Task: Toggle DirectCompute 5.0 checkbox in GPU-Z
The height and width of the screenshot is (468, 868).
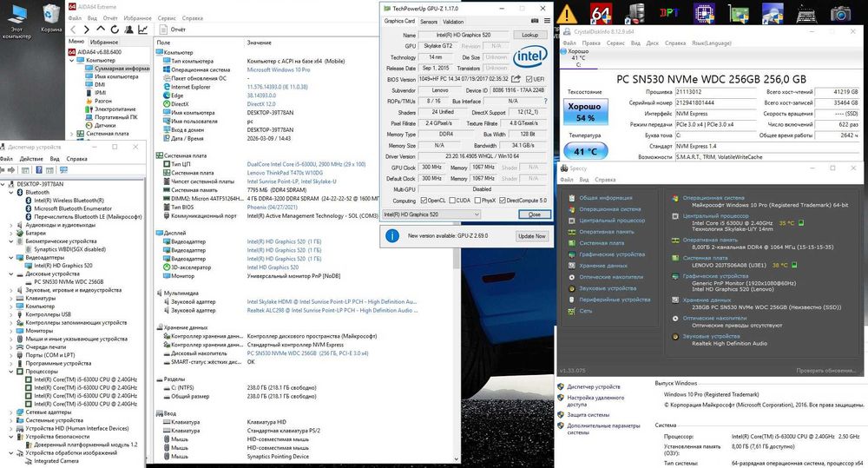Action: tap(503, 201)
